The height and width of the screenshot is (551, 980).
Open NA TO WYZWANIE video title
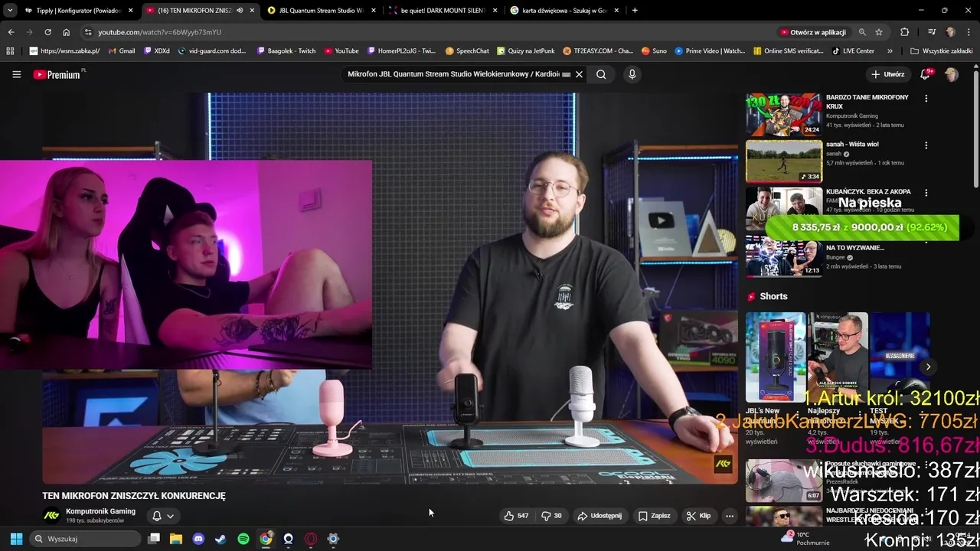coord(855,248)
